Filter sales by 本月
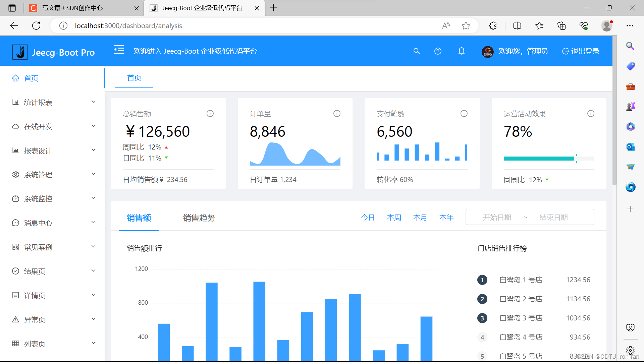The image size is (644, 362). 420,218
